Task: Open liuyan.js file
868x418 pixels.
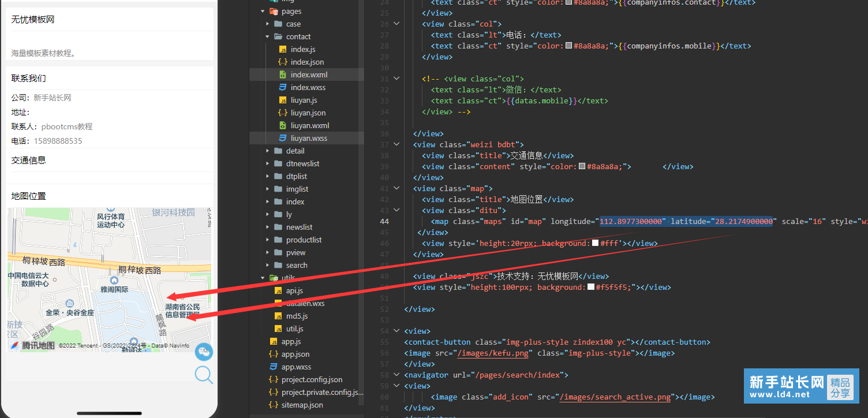Action: click(x=304, y=100)
